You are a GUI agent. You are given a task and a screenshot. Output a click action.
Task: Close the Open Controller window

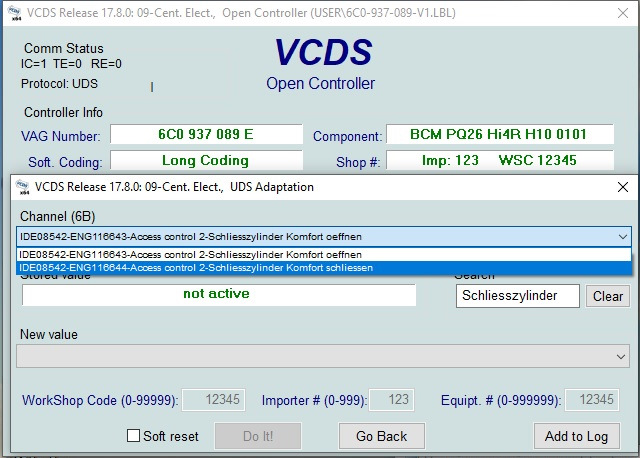622,13
